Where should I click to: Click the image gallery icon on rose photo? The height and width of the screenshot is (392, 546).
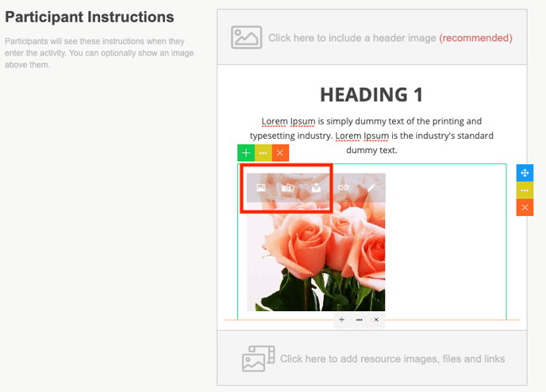coord(261,188)
